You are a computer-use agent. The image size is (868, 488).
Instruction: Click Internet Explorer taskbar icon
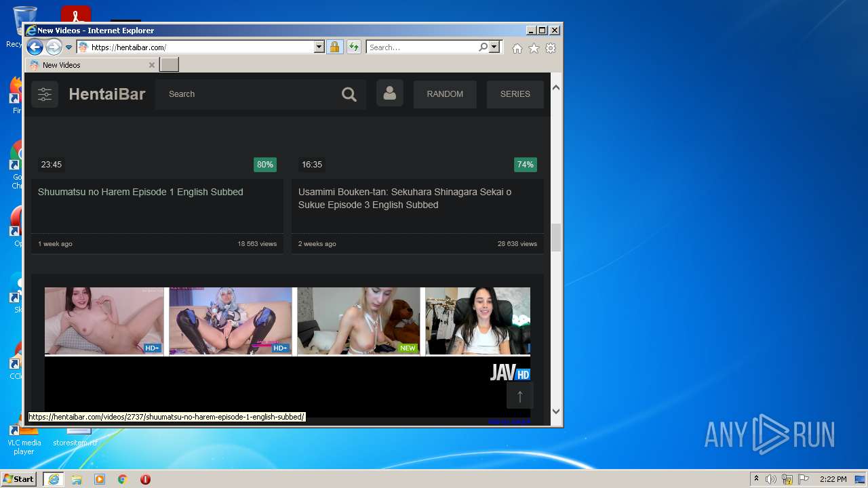54,479
